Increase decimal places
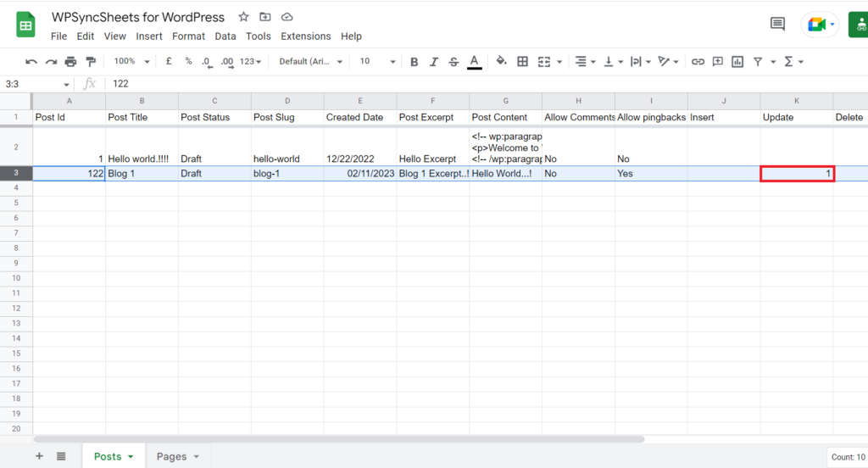This screenshot has width=868, height=468. (x=227, y=62)
